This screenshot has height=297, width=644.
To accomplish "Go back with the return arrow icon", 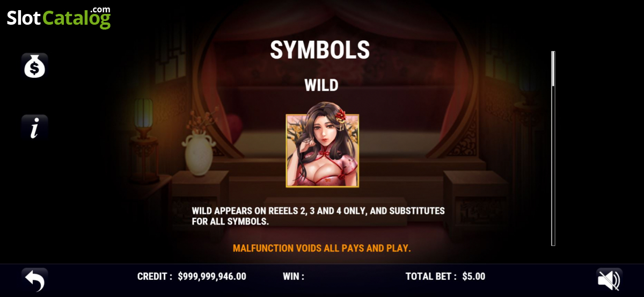I will point(35,280).
